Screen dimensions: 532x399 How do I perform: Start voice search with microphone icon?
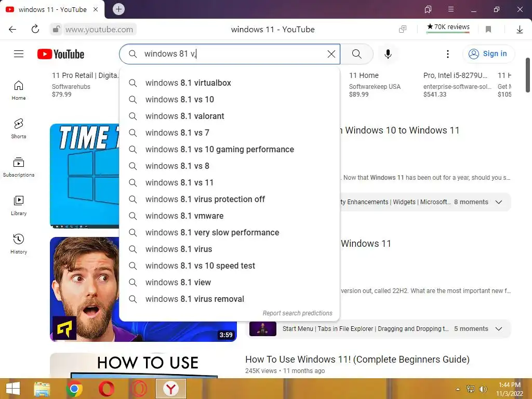tap(388, 54)
